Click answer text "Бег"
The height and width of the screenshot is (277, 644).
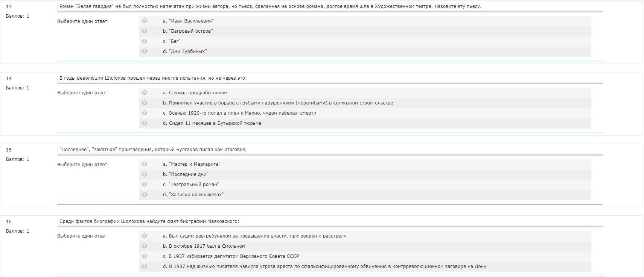click(x=172, y=41)
